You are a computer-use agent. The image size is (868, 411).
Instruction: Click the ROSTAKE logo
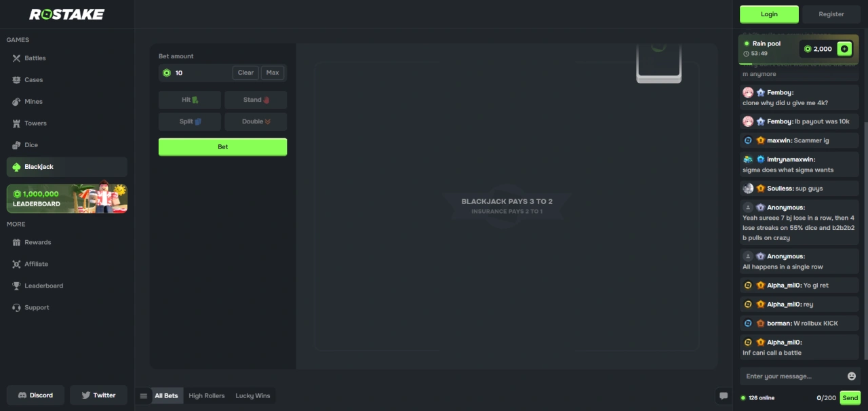pos(66,14)
